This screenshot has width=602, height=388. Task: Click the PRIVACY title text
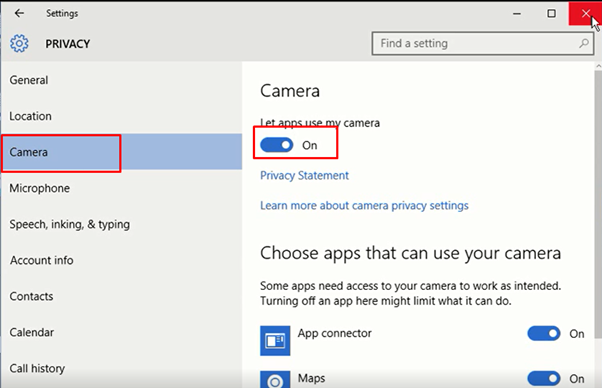pyautogui.click(x=68, y=44)
